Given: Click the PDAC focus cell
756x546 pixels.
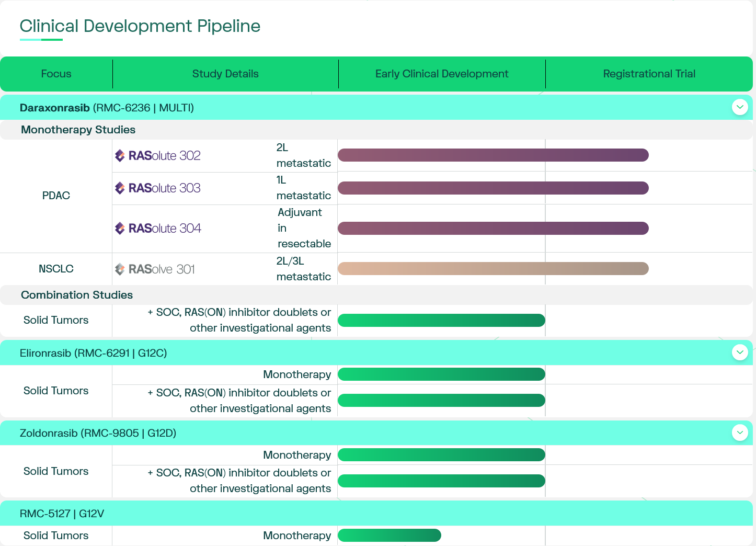Looking at the screenshot, I should pos(56,196).
